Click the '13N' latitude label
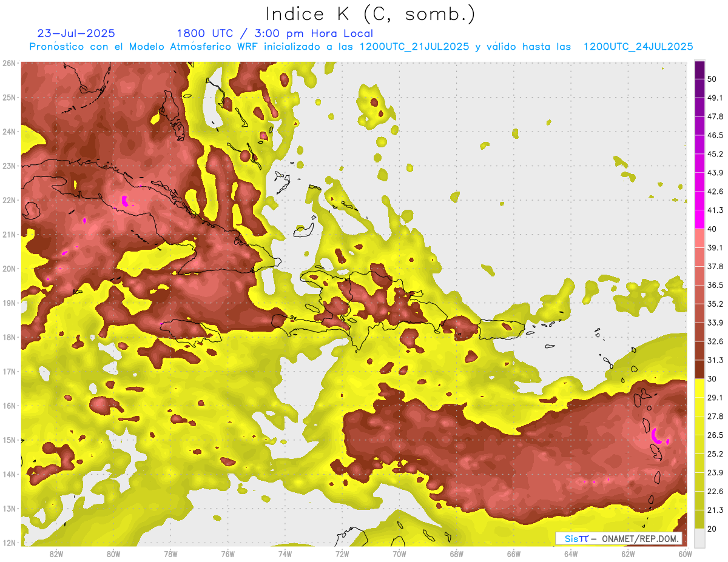This screenshot has width=728, height=562. pos(9,508)
